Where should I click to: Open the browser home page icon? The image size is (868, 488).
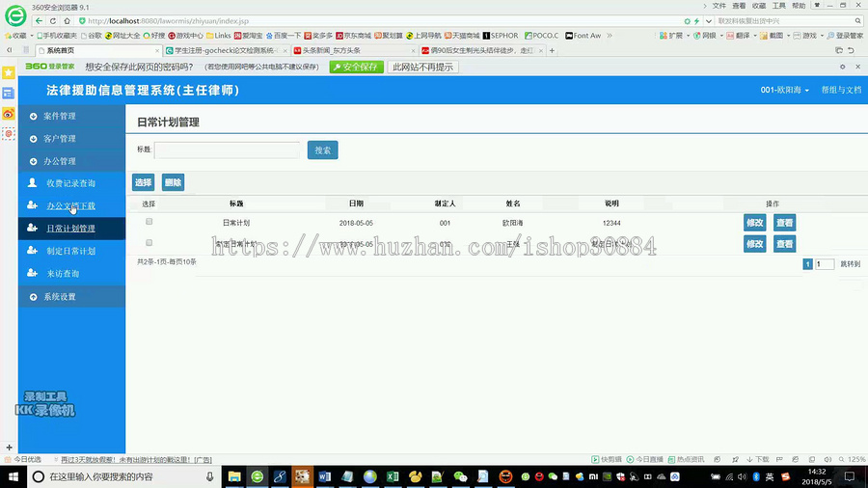coord(67,21)
